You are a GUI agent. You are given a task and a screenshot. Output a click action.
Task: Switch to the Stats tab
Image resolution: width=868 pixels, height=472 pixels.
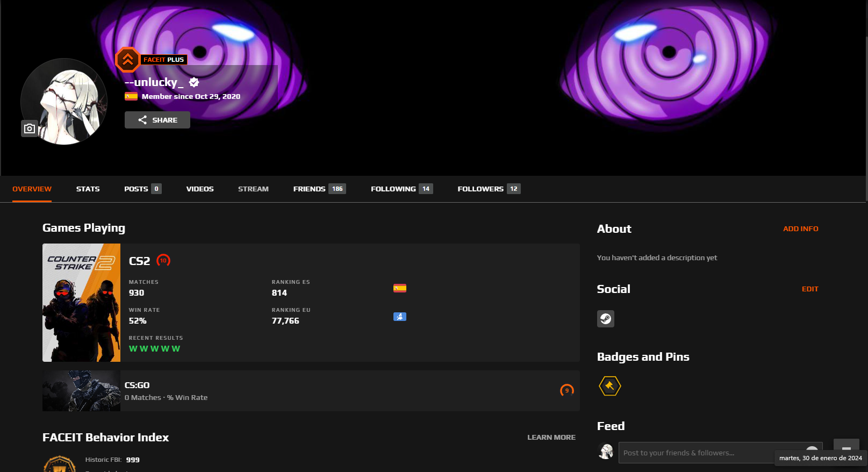coord(88,189)
